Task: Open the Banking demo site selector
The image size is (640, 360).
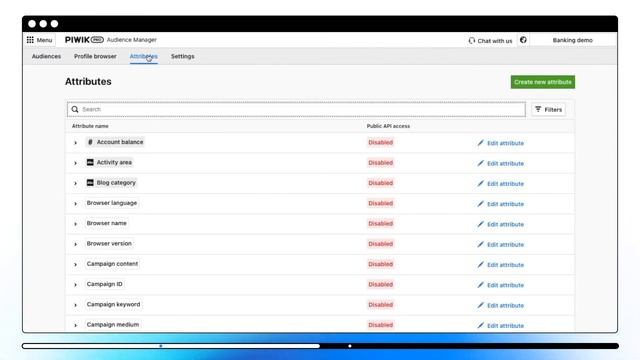Action: click(x=573, y=40)
